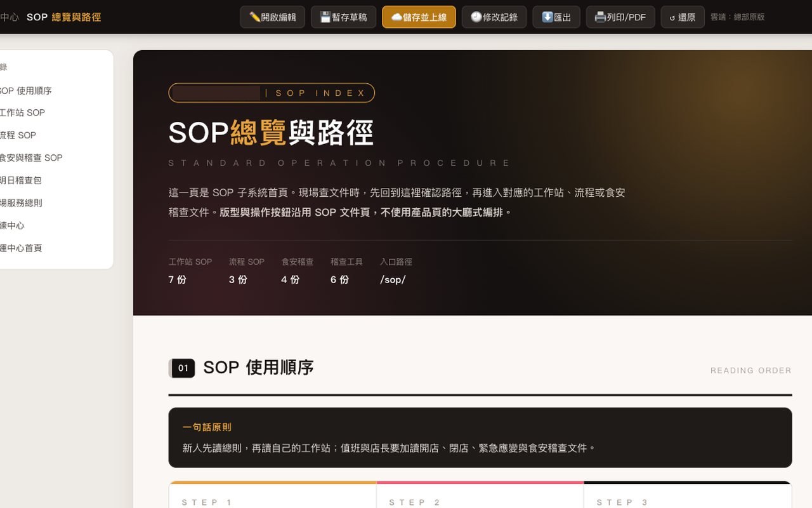Go to 練中心 sidebar link
812x508 pixels.
coord(12,225)
